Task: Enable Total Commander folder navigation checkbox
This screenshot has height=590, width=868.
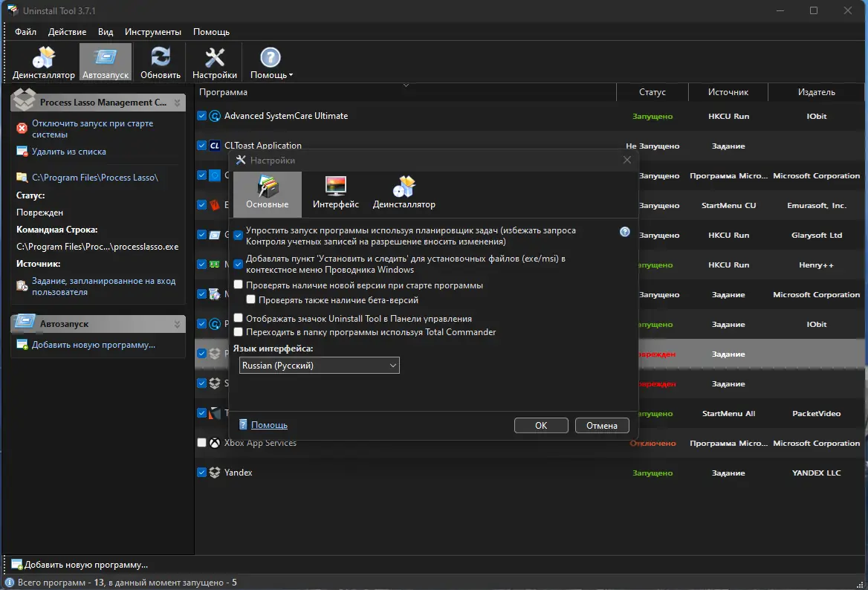Action: click(238, 331)
